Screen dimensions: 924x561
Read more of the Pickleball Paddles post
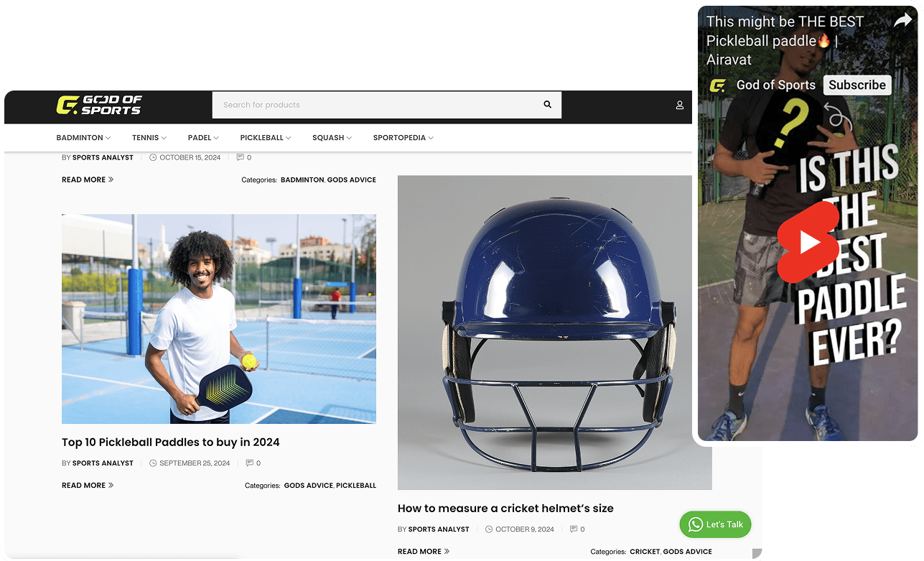88,486
